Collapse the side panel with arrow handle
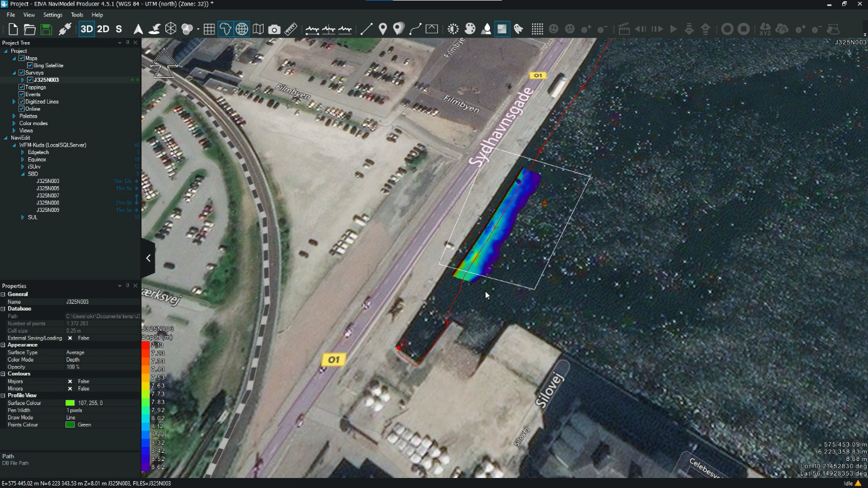868x488 pixels. click(x=148, y=258)
